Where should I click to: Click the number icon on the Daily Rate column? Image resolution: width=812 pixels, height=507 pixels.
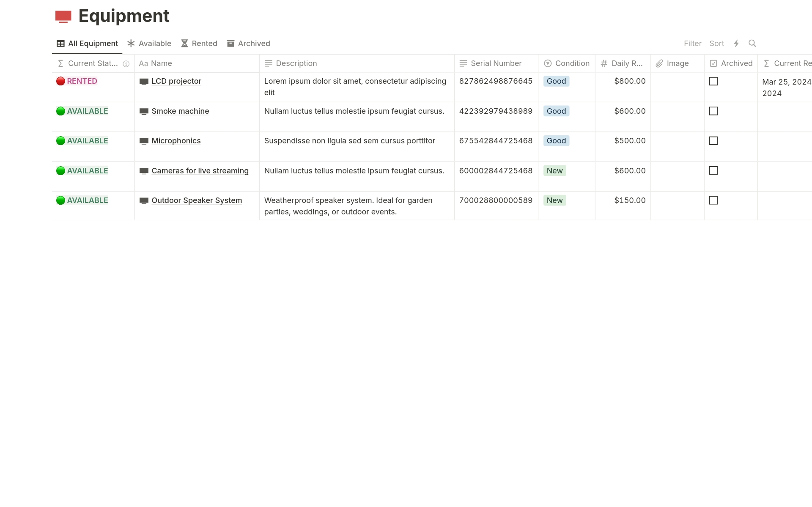[604, 63]
